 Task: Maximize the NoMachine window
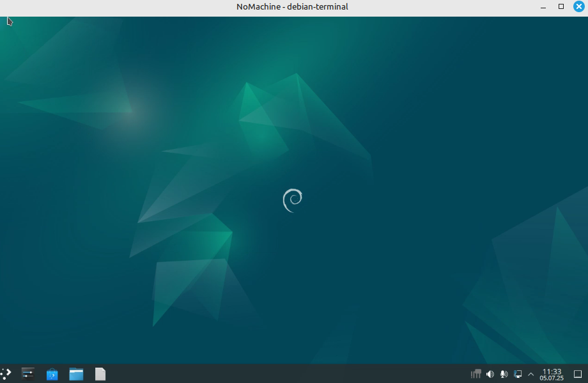(x=561, y=7)
